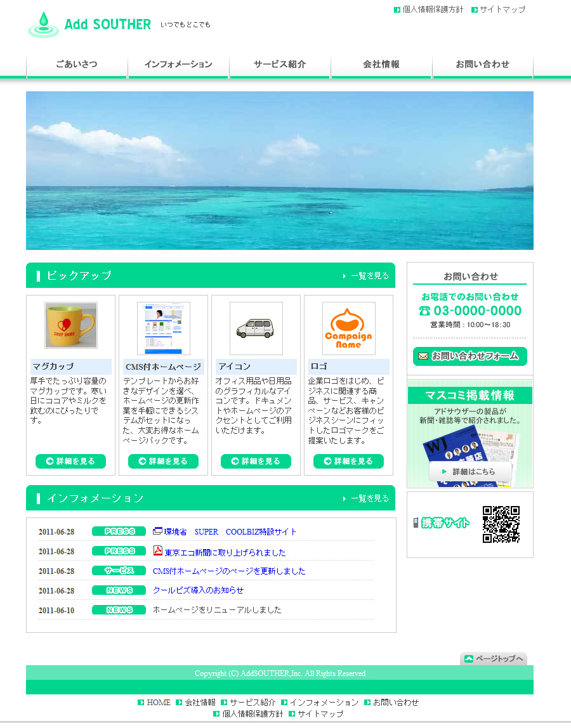Click the new-window icon beside 環境省 link

pos(158,531)
